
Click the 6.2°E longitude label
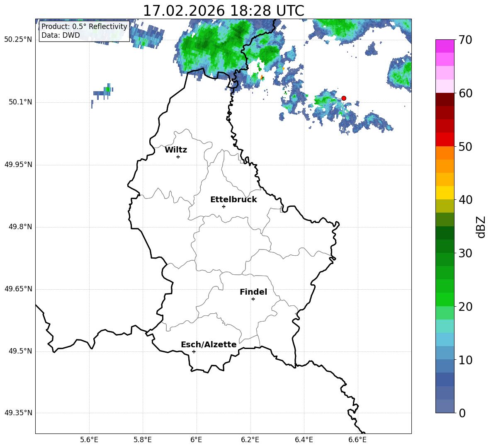tap(250, 440)
